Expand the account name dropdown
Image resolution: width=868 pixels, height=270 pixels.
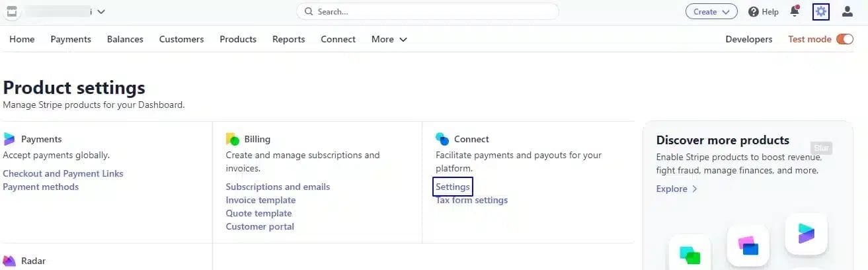pos(101,12)
